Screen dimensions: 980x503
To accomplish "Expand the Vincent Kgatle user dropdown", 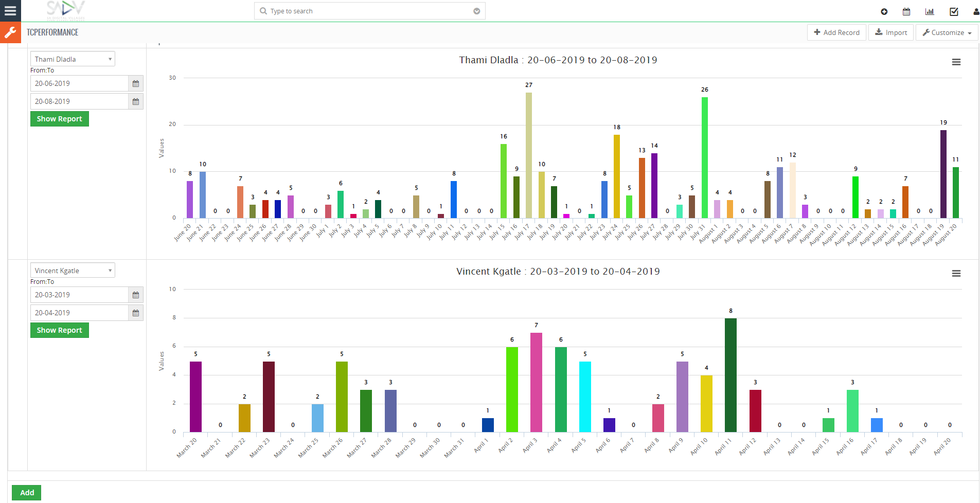I will click(73, 271).
